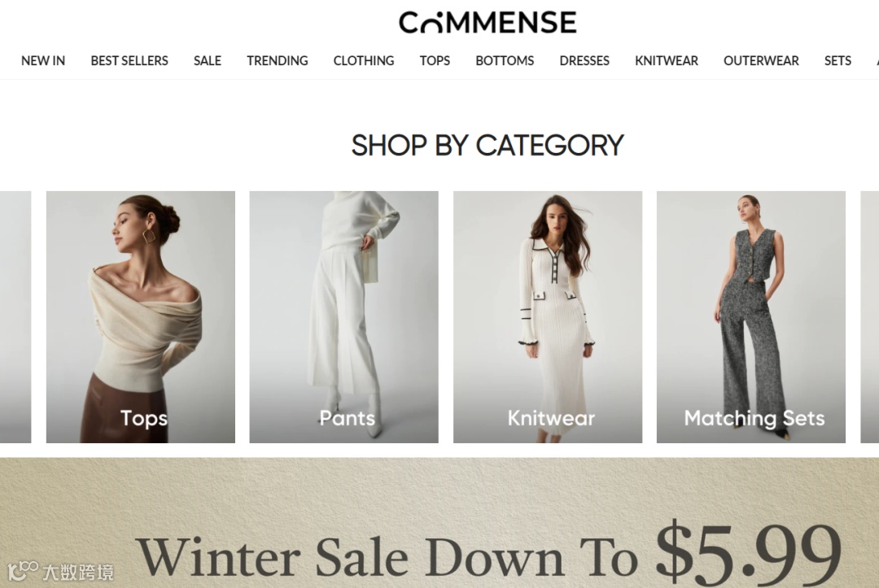Open the Tops category card

pos(141,317)
